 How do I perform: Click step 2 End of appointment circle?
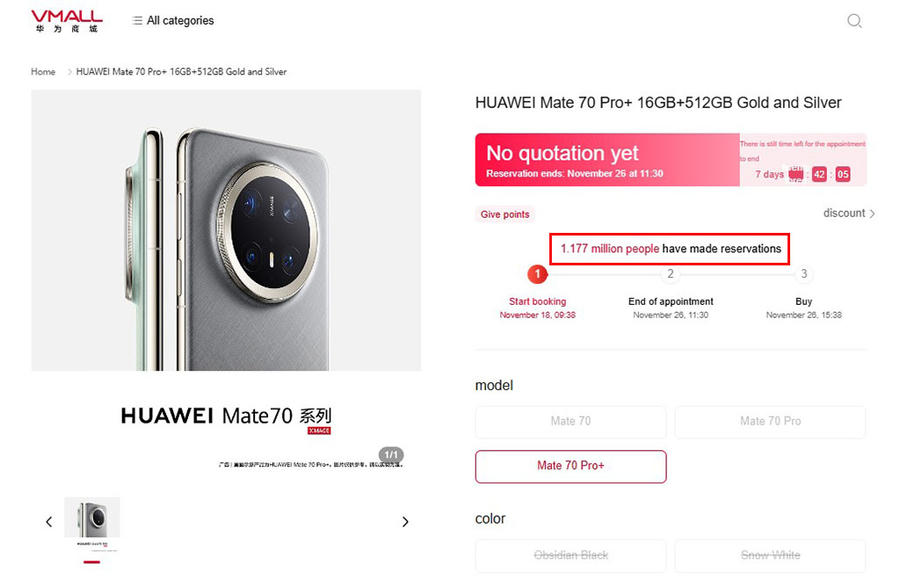point(671,274)
